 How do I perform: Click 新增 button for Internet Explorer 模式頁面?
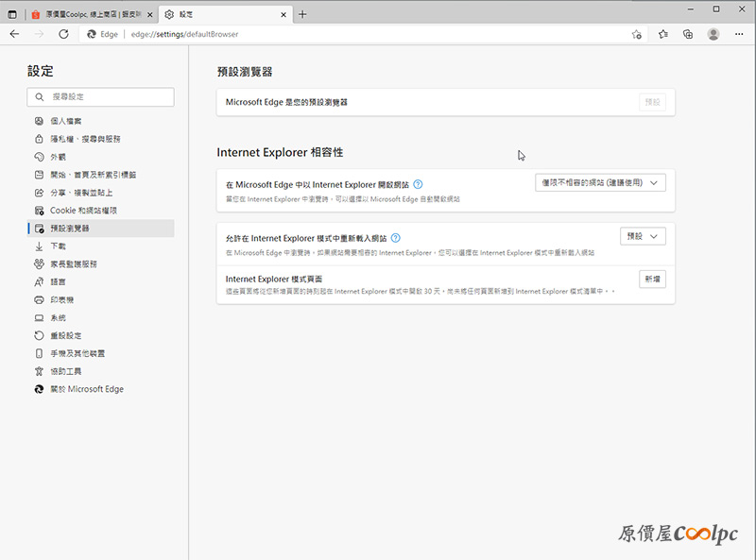(652, 279)
